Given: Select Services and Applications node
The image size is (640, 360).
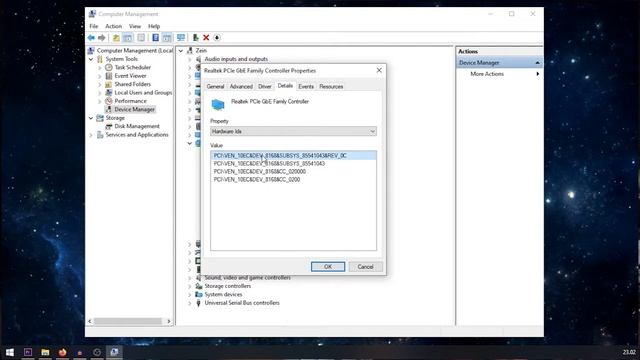Looking at the screenshot, I should click(137, 135).
